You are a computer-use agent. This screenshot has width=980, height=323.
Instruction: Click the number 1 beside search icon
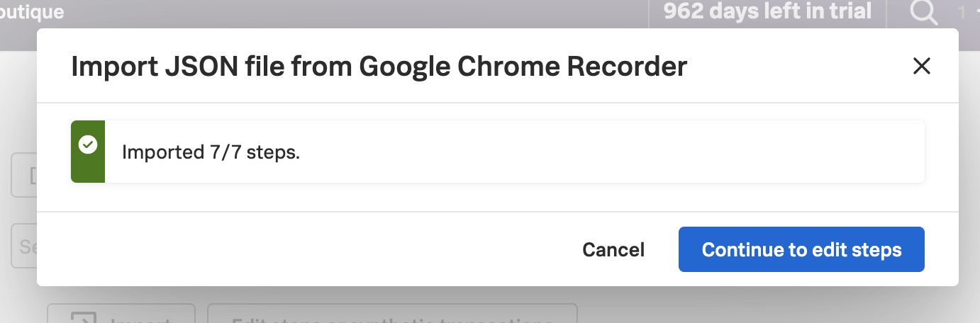click(962, 12)
